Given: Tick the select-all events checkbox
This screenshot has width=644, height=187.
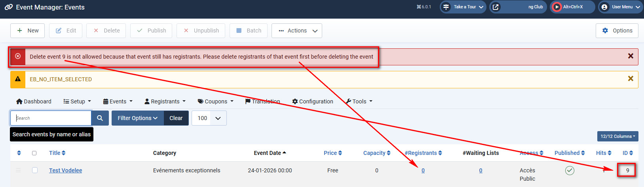Looking at the screenshot, I should [34, 153].
